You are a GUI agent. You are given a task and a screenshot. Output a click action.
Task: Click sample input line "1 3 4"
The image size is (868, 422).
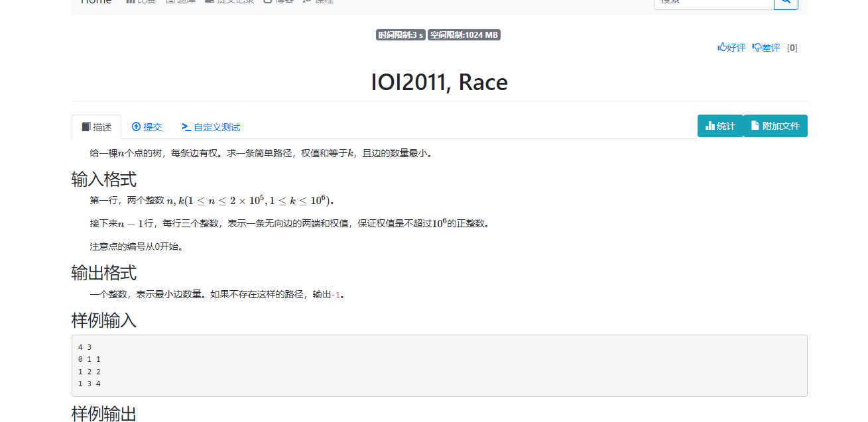pos(89,384)
